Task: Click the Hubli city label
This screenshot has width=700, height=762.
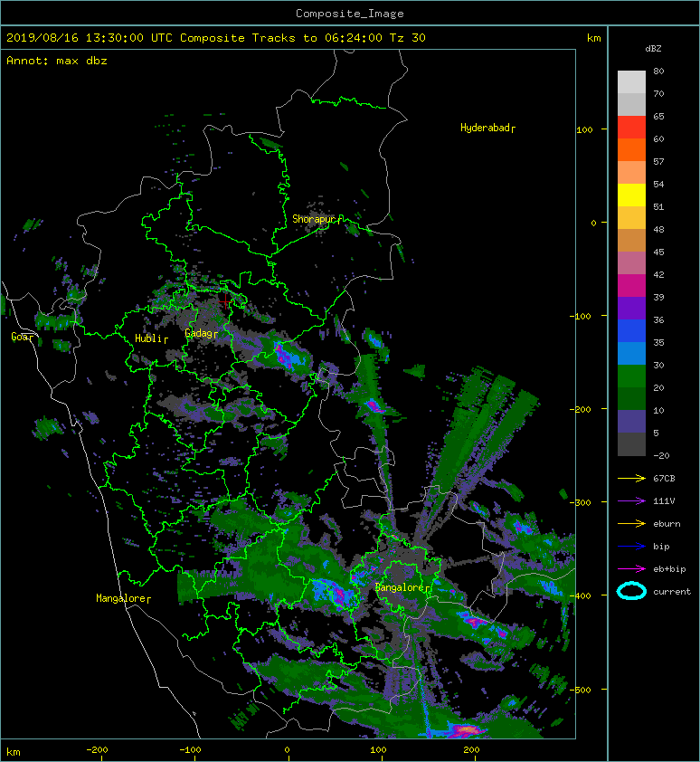Action: [151, 338]
